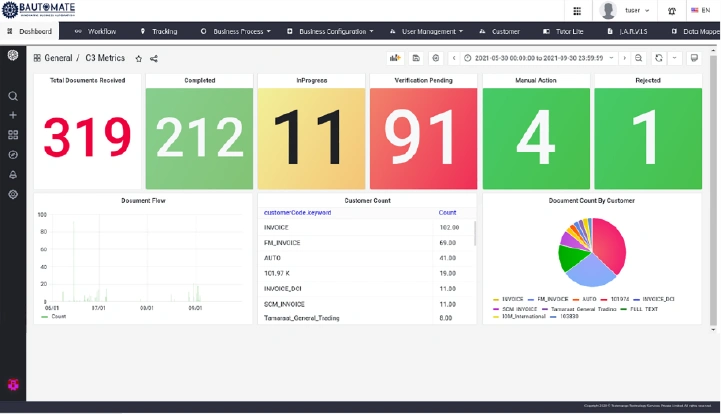Go to the Dashboard tab
Viewport: 721px width, 414px height.
coord(29,31)
